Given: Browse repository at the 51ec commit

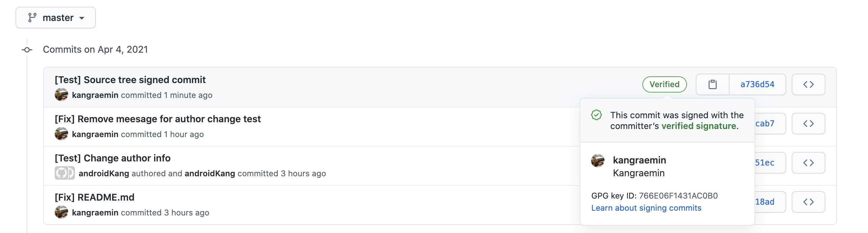Looking at the screenshot, I should tap(808, 163).
